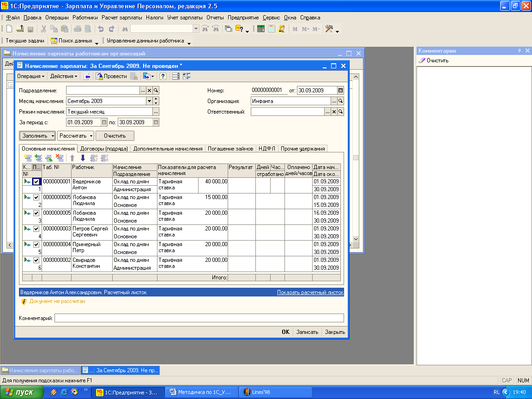Click the Help question mark icon in document toolbar
Viewport: 532px width, 399px height.
[x=163, y=76]
